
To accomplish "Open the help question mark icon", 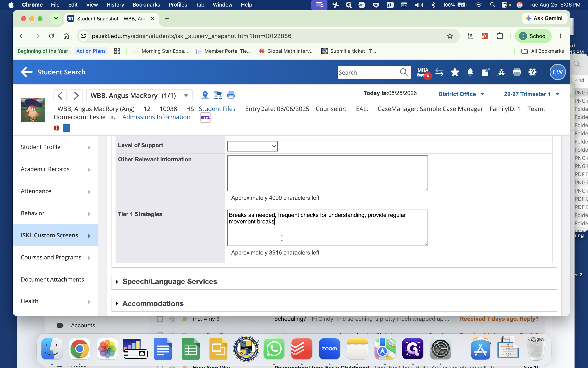I will 532,72.
